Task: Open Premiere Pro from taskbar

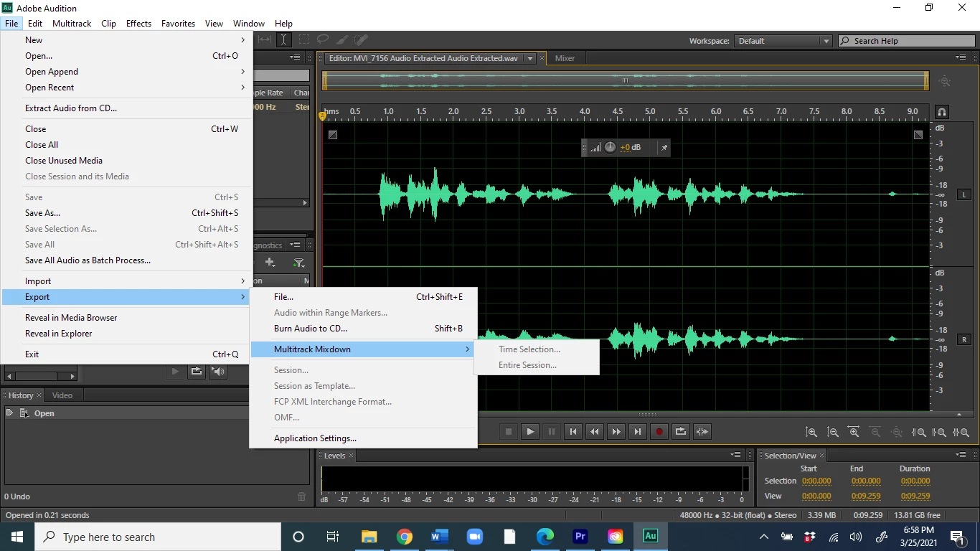Action: pyautogui.click(x=580, y=537)
